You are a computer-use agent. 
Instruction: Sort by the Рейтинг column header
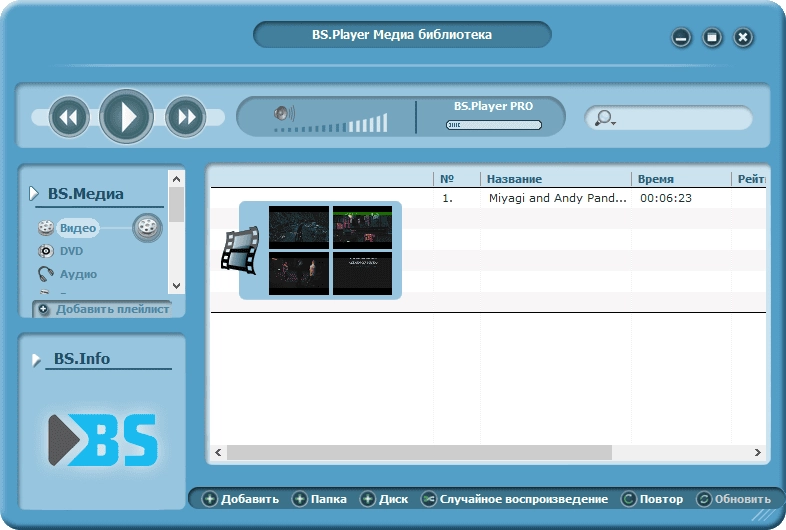coord(750,179)
